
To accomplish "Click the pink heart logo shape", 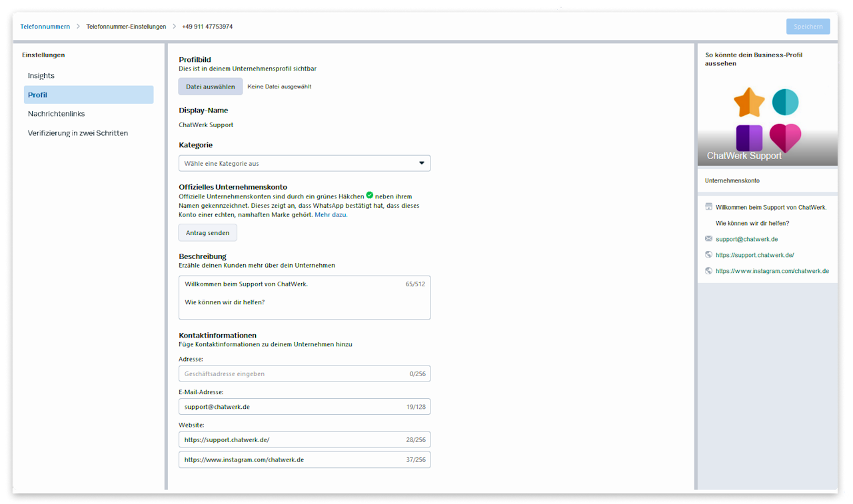I will coord(785,138).
